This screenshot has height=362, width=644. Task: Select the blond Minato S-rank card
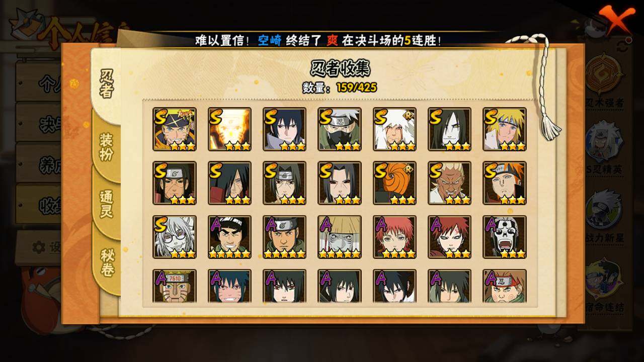click(x=505, y=129)
